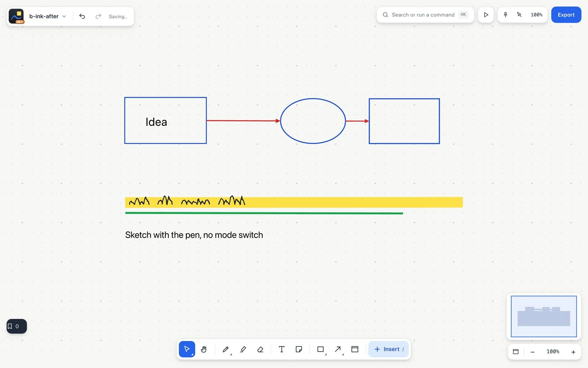Click the minimap overview thumbnail
588x368 pixels.
544,316
